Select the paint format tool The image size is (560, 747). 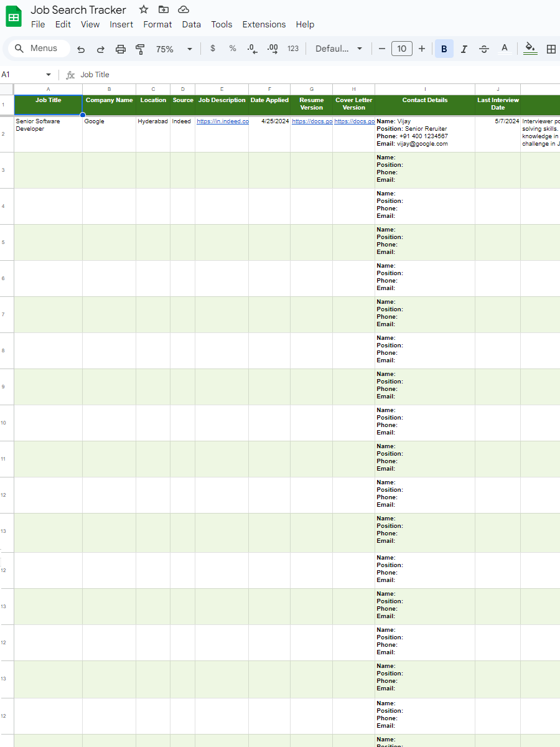coord(140,49)
